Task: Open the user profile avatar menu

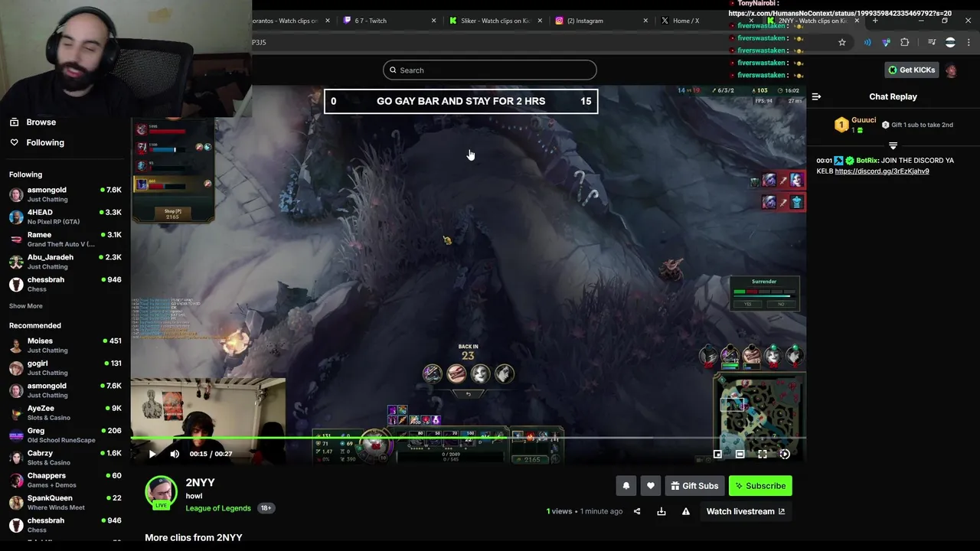Action: coord(951,70)
